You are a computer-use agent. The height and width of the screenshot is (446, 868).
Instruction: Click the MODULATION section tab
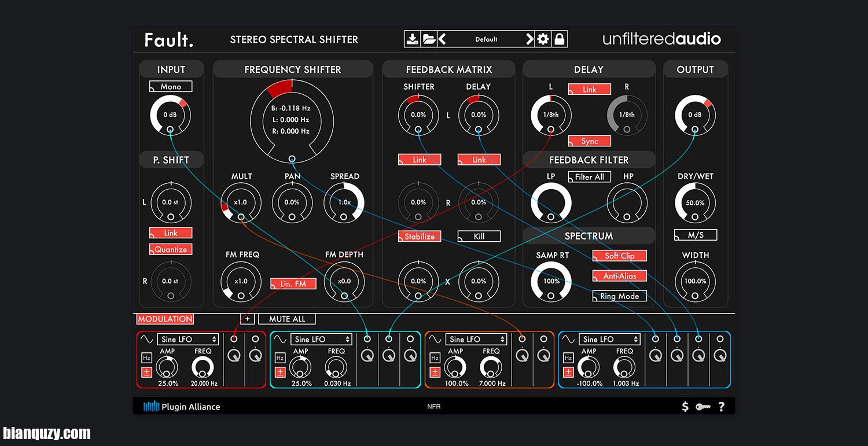click(x=165, y=319)
